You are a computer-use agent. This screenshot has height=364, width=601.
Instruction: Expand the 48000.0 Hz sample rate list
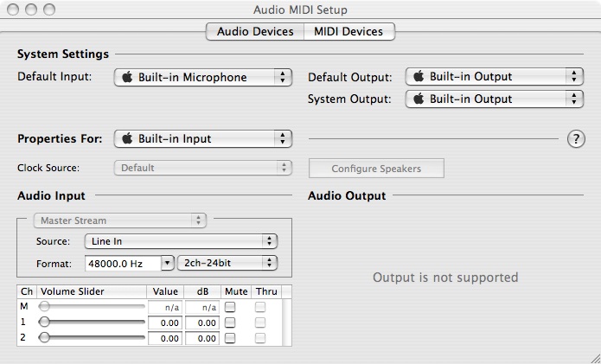coord(168,262)
